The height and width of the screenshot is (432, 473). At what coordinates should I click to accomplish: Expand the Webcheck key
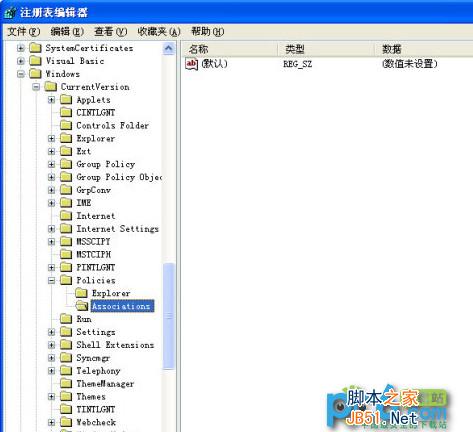[x=51, y=423]
